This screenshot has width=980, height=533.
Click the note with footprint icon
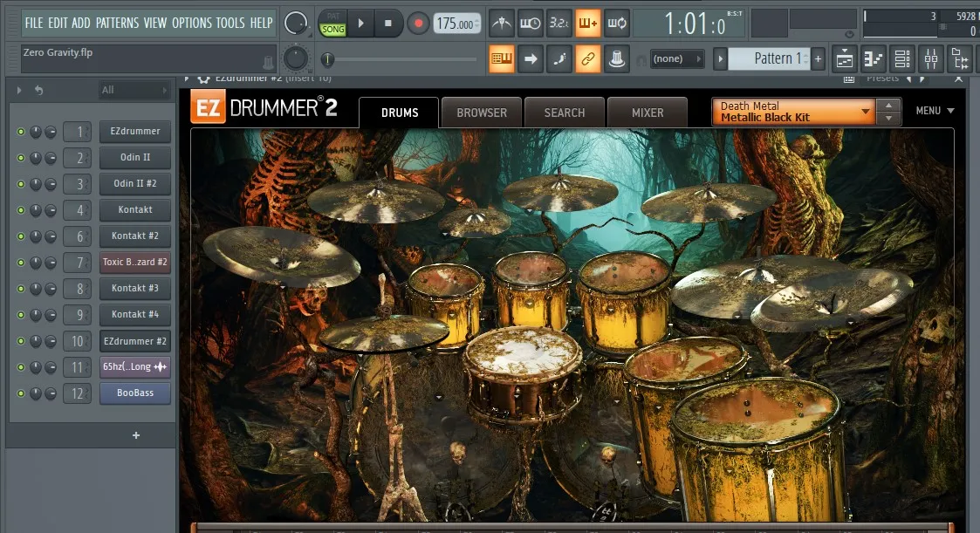559,59
